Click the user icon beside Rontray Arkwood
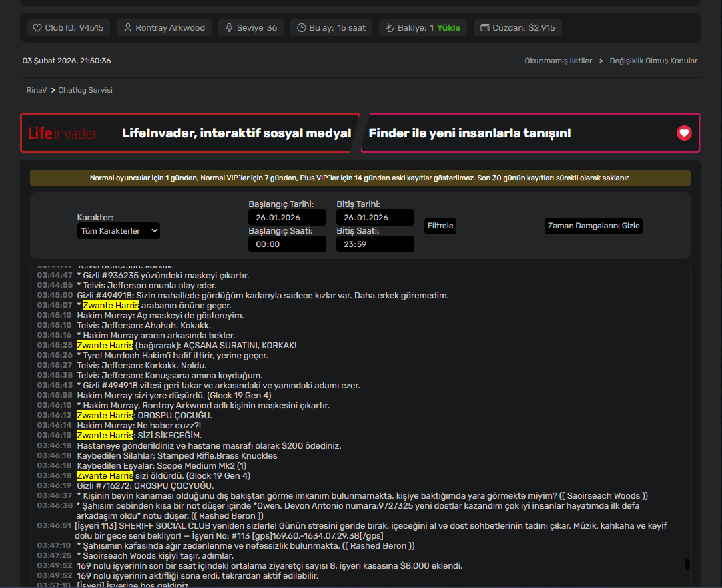This screenshot has width=722, height=588. pyautogui.click(x=128, y=28)
